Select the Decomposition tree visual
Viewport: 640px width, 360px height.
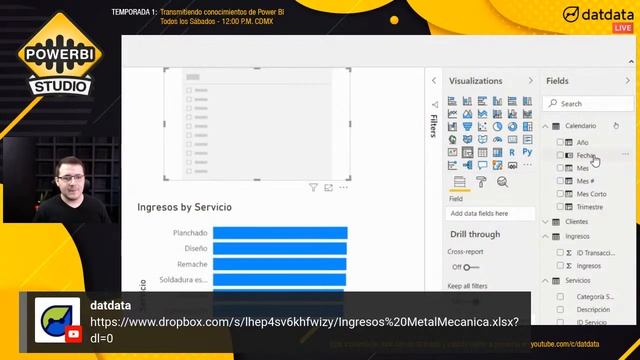coord(467,165)
